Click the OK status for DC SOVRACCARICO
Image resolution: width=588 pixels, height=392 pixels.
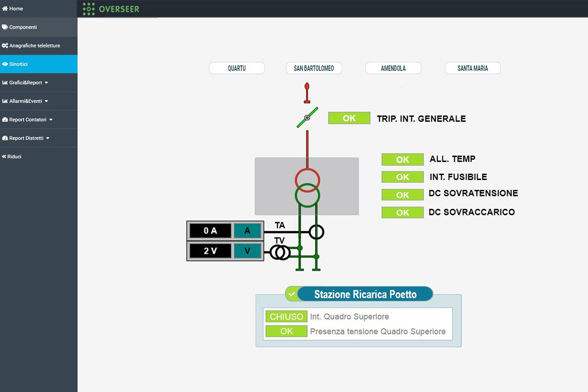point(403,212)
